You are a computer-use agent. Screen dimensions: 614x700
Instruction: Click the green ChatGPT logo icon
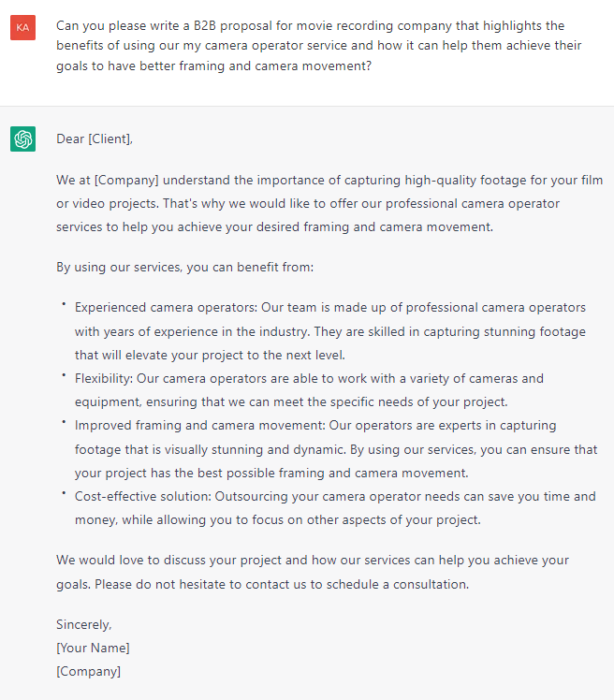[x=22, y=139]
